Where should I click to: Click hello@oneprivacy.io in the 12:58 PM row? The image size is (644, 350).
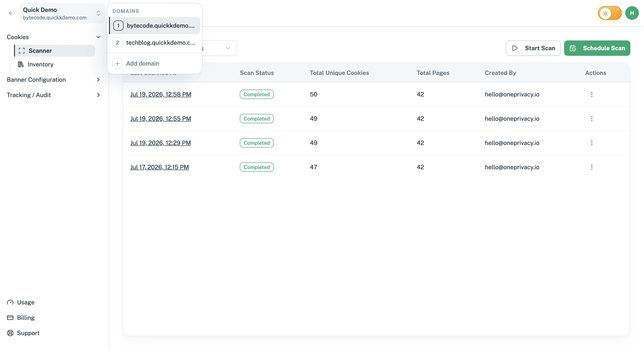pyautogui.click(x=512, y=95)
